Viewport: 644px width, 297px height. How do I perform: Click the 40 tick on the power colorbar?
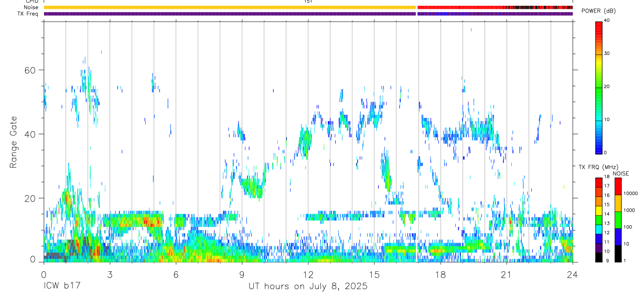607,20
